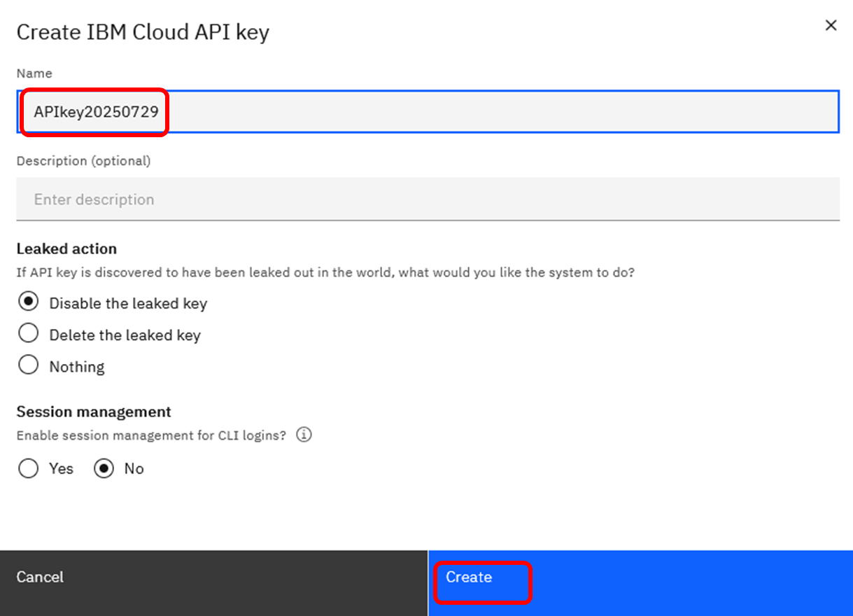Select the Nothing radio button
Screen dimensions: 853x616
coord(29,365)
